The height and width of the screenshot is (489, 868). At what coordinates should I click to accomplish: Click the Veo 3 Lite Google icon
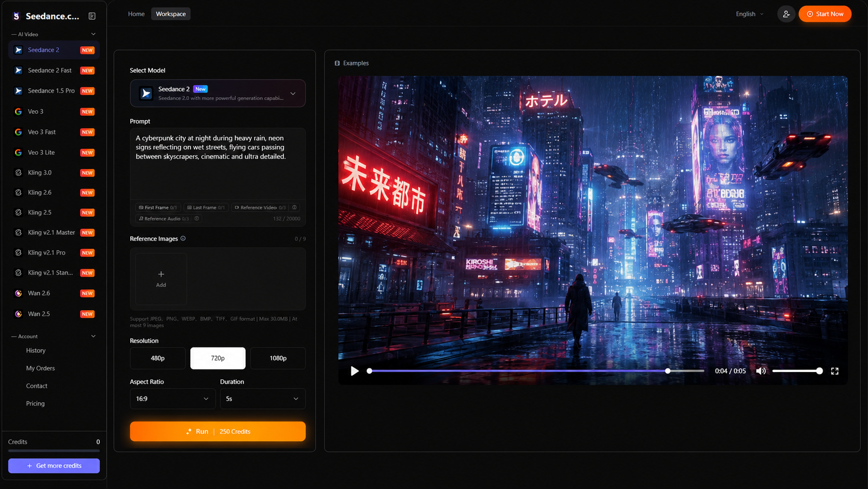[18, 152]
